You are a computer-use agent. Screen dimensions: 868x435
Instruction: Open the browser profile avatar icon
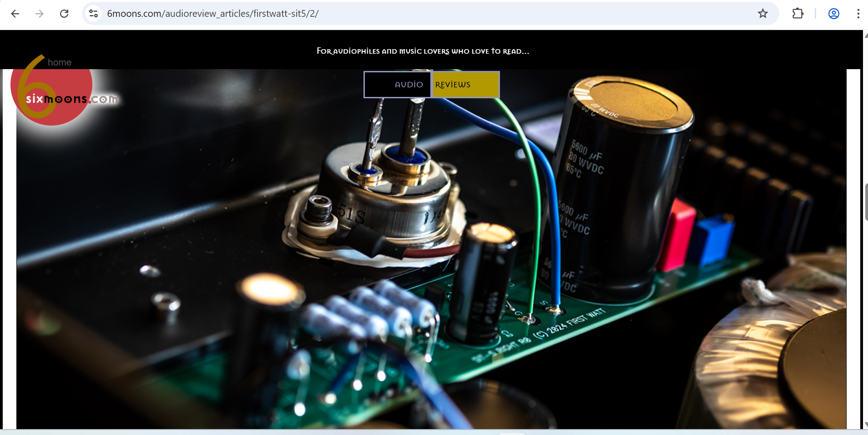(x=834, y=14)
